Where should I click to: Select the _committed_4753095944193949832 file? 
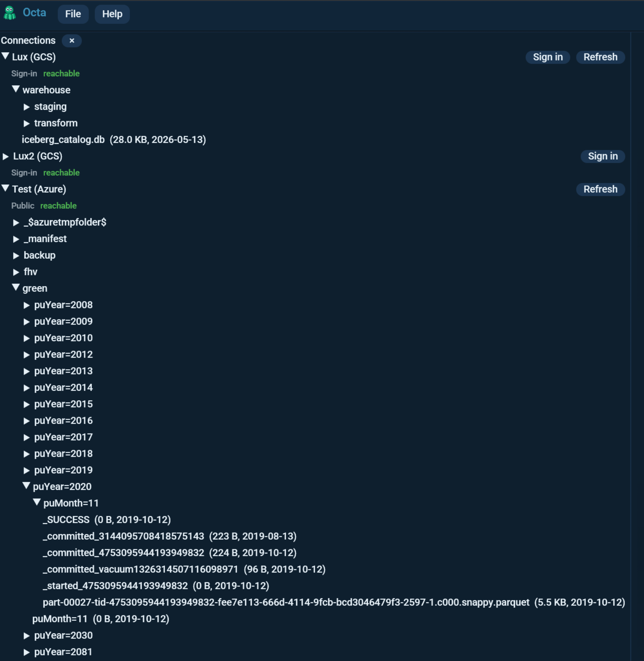(x=170, y=553)
